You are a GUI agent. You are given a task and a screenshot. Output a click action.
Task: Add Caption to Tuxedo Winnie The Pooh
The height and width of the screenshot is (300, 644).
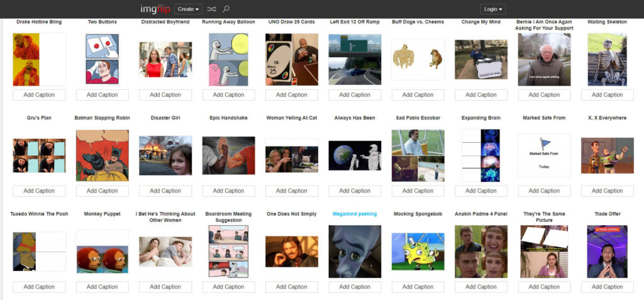pyautogui.click(x=39, y=287)
